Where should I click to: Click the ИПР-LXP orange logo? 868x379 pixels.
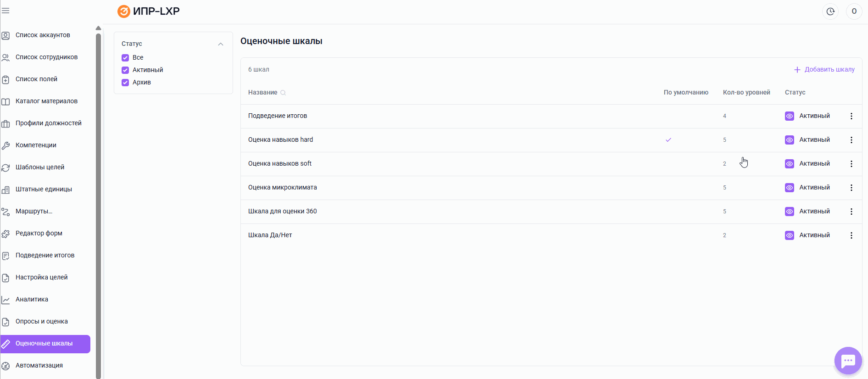click(123, 11)
